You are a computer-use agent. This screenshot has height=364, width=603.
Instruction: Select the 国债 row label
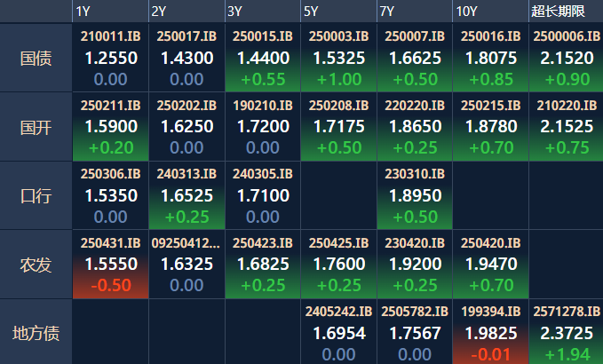coord(36,59)
